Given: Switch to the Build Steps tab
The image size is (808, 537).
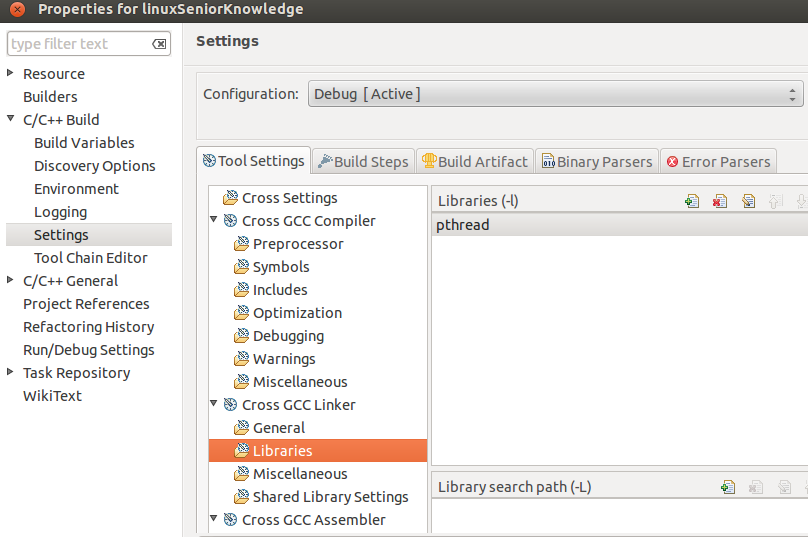Looking at the screenshot, I should (363, 162).
